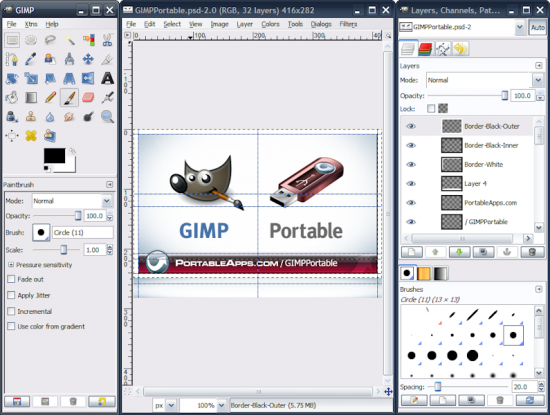Click the anchor layer button

pyautogui.click(x=507, y=252)
